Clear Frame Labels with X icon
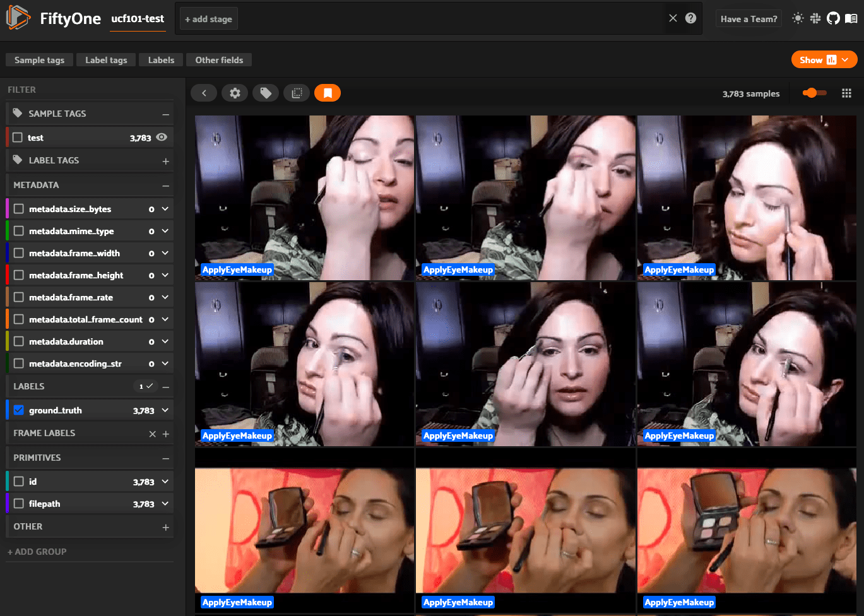This screenshot has width=864, height=616. (x=152, y=434)
